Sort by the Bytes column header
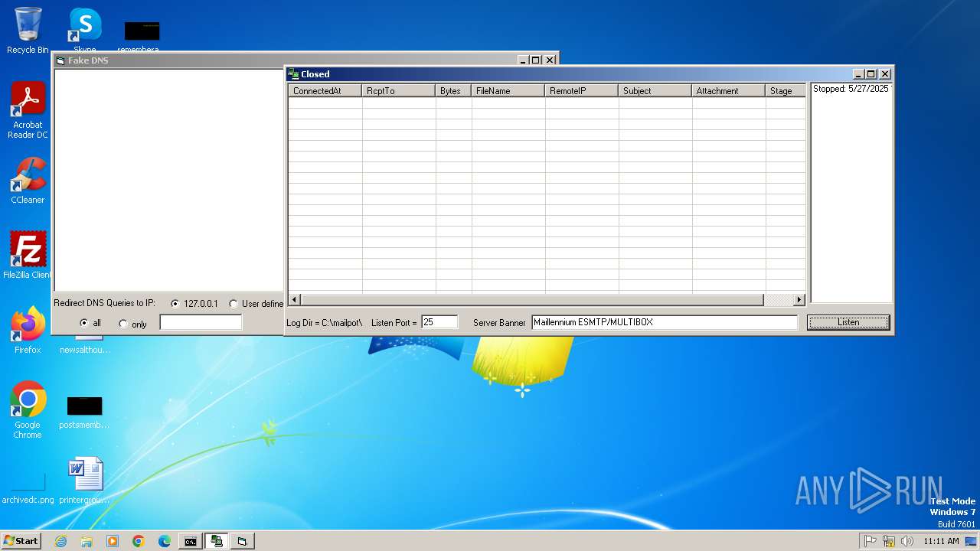This screenshot has width=980, height=551. (x=454, y=90)
